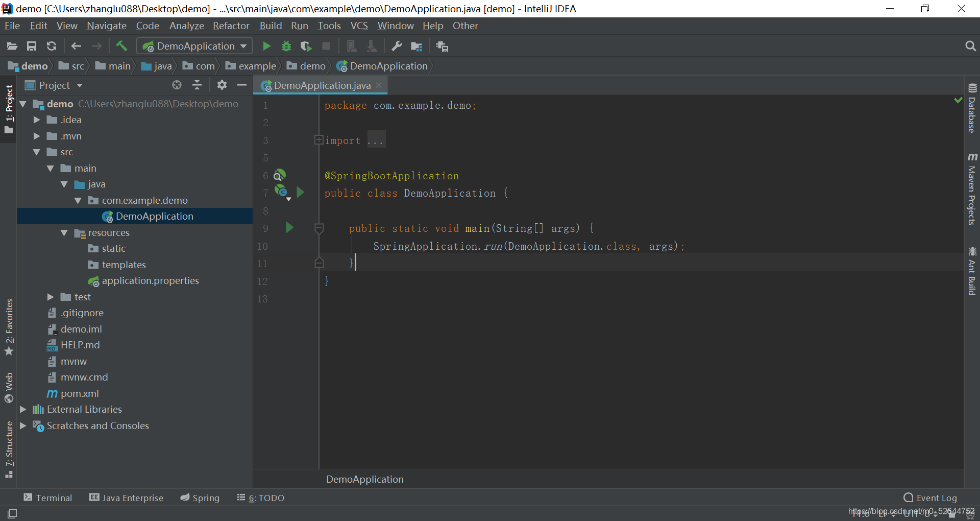Image resolution: width=980 pixels, height=521 pixels.
Task: Select application.properties in the project tree
Action: [x=143, y=281]
